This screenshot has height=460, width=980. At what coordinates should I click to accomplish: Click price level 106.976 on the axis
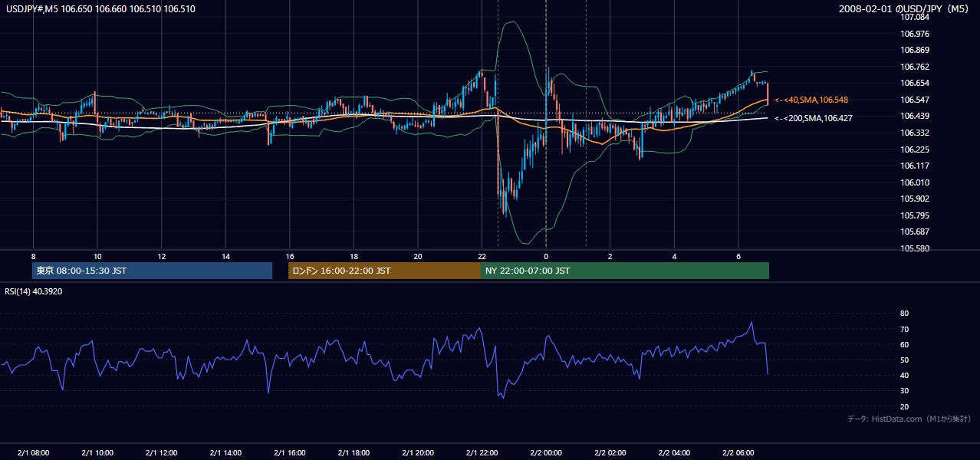tap(915, 34)
